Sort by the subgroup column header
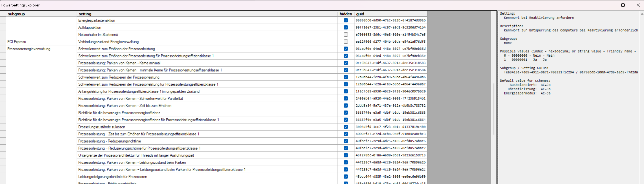Screen dimensions: 644x184 [41, 14]
